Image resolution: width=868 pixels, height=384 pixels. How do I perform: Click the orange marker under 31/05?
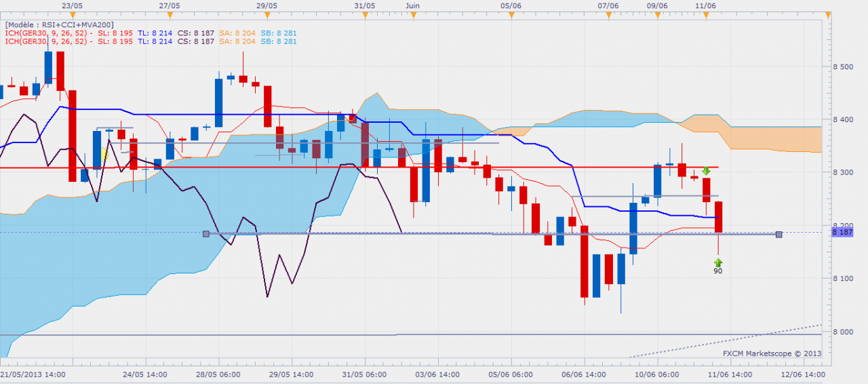366,15
